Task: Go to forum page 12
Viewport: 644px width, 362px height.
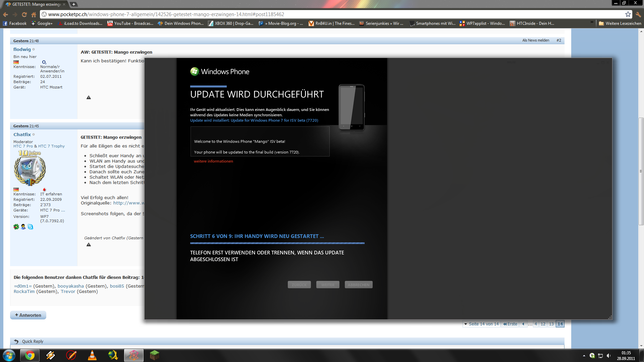Action: click(x=543, y=324)
